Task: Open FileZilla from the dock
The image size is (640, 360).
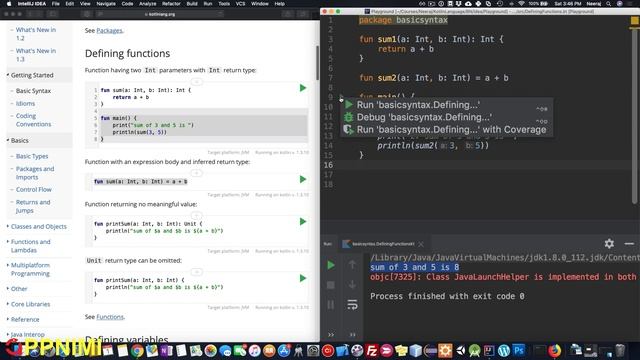Action: 372,351
